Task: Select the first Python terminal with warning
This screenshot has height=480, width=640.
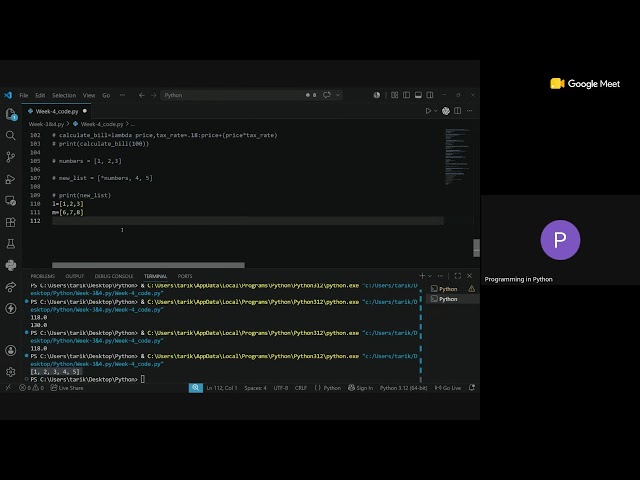Action: (x=453, y=289)
